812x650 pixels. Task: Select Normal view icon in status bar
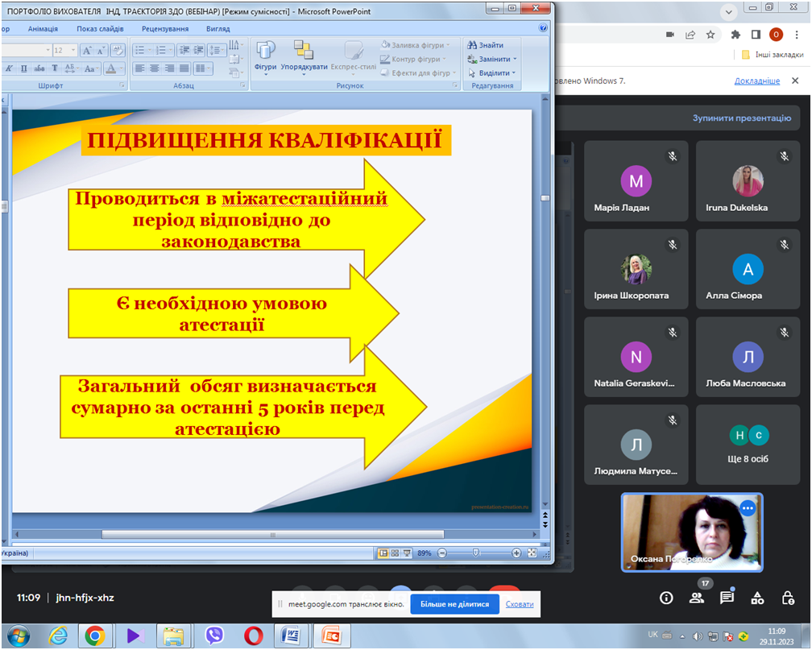click(383, 553)
